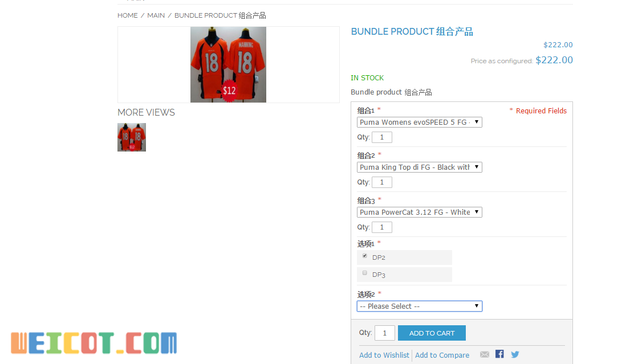Go to HOME in the breadcrumb
Viewport: 638px width, 364px height.
(127, 15)
